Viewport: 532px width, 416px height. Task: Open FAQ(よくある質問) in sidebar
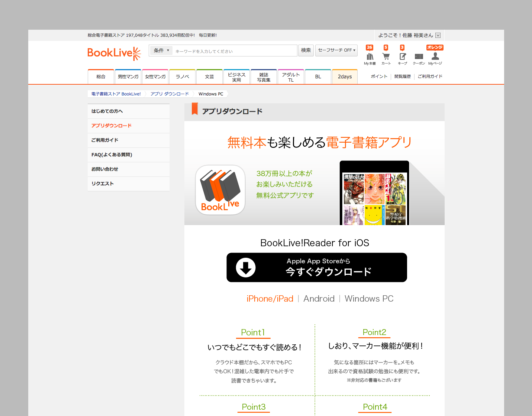[x=129, y=155]
